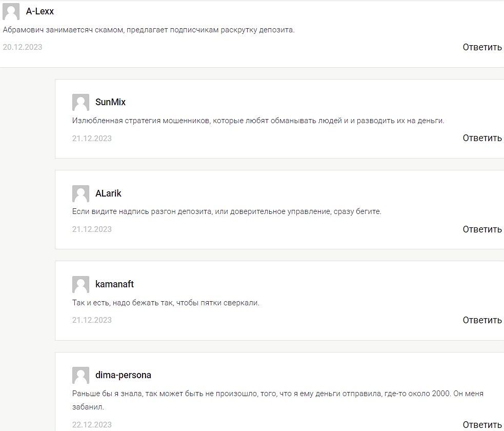Click the 20.12.2023 comment date
This screenshot has height=431, width=504.
coord(23,47)
